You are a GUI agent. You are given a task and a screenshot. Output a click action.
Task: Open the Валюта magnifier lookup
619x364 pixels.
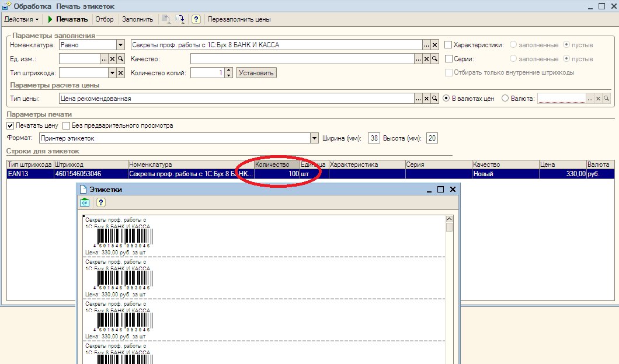point(606,99)
